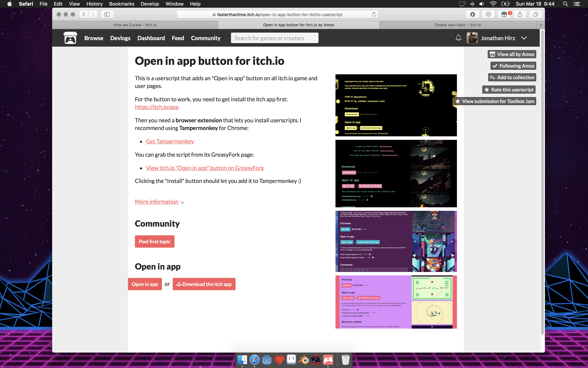Show all tabs overview icon

pyautogui.click(x=535, y=14)
